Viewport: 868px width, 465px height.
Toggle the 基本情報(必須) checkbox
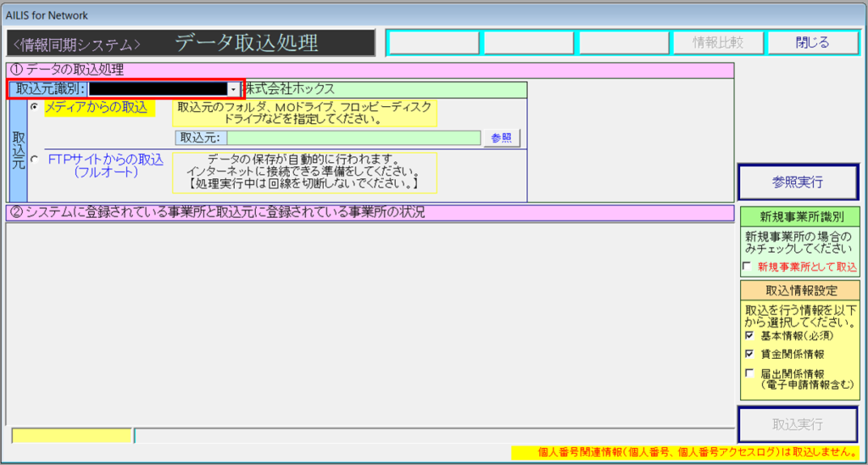pyautogui.click(x=747, y=336)
